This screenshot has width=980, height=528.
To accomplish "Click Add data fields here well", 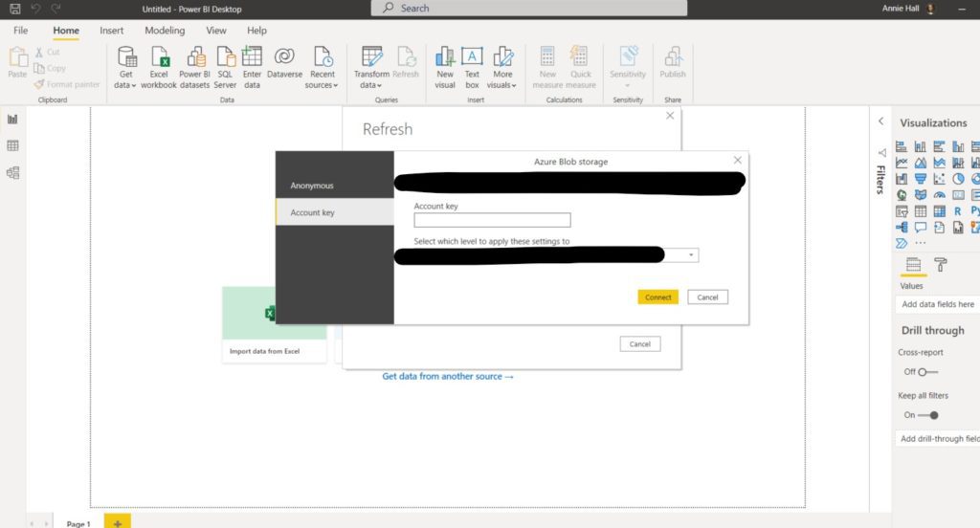I will click(x=938, y=304).
